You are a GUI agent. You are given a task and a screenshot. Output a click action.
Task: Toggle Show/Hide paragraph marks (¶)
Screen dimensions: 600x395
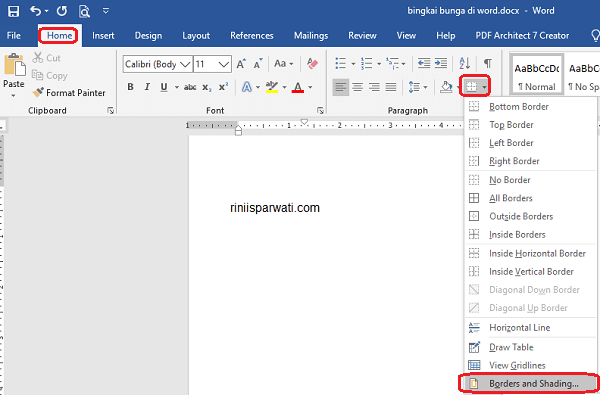[x=488, y=63]
